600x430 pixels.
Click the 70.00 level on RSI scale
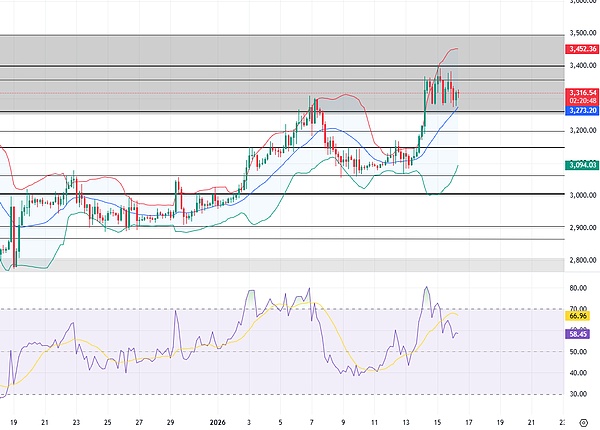tap(575, 309)
